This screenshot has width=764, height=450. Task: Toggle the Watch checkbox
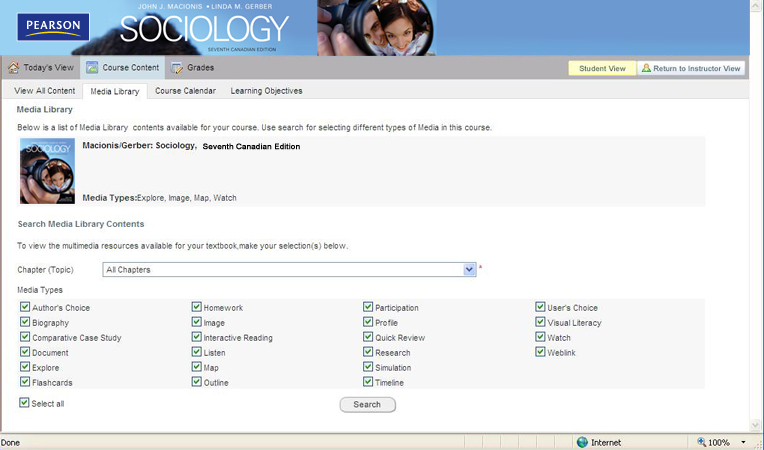[x=540, y=337]
